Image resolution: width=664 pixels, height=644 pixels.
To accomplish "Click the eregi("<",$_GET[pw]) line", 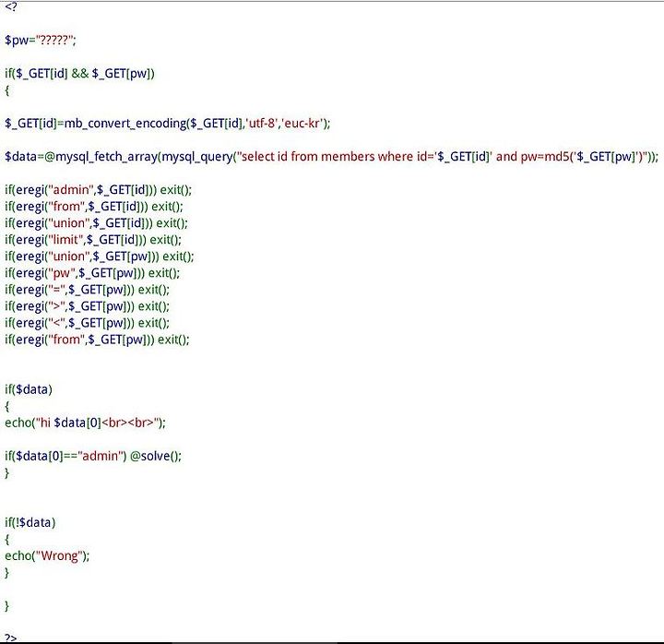I will click(88, 323).
